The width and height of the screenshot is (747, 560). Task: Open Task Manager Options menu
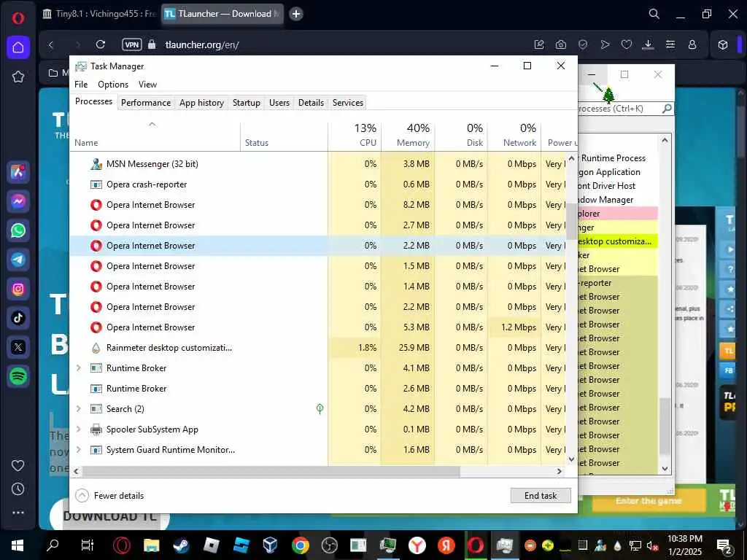click(x=113, y=85)
